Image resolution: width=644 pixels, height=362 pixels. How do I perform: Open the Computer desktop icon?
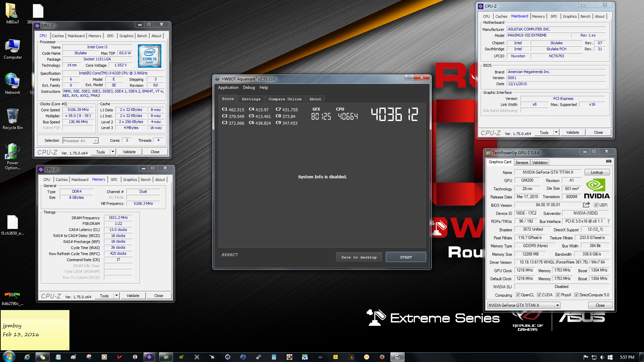point(12,49)
